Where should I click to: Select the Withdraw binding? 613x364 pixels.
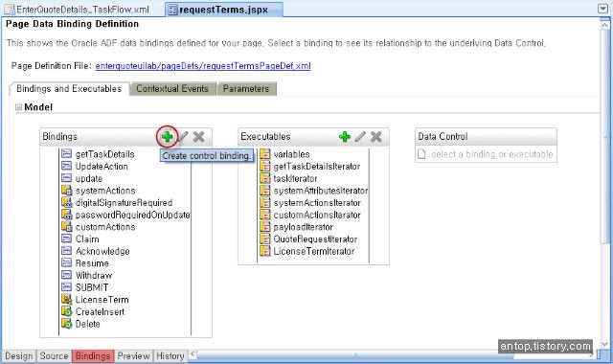[94, 275]
